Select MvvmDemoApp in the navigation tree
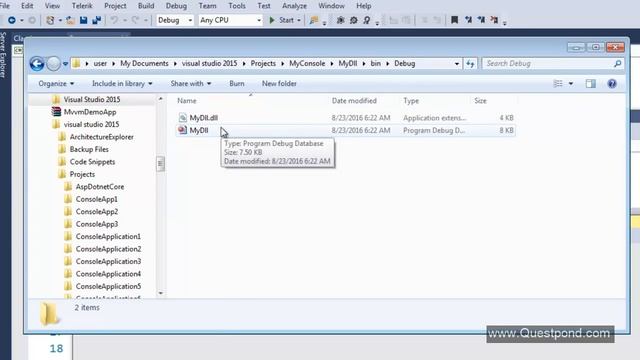This screenshot has width=640, height=360. (90, 112)
